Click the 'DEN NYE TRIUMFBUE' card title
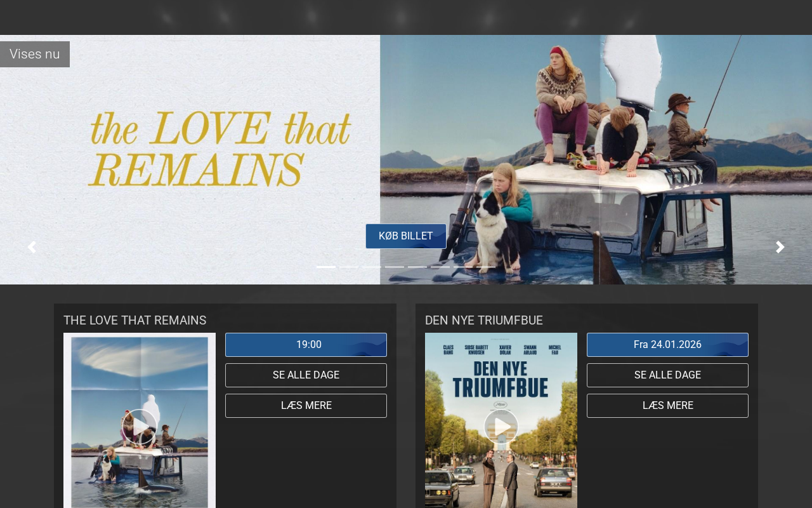 click(x=484, y=320)
